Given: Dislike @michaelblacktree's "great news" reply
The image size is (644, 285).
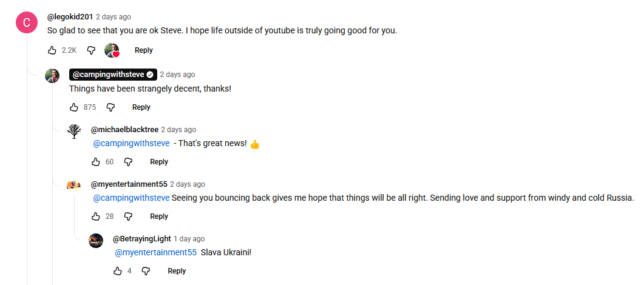Looking at the screenshot, I should click(128, 162).
